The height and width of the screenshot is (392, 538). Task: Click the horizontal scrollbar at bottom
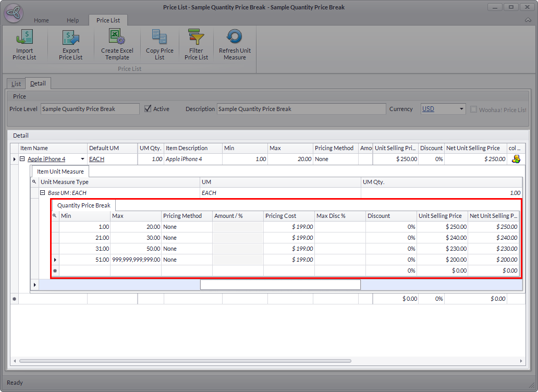pos(185,361)
